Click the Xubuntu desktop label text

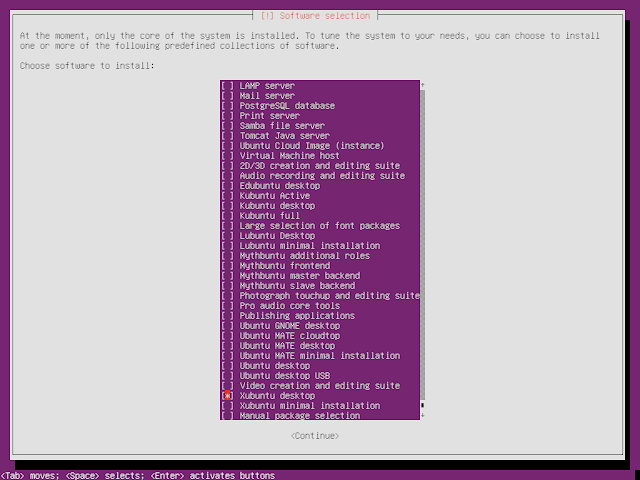pyautogui.click(x=277, y=396)
